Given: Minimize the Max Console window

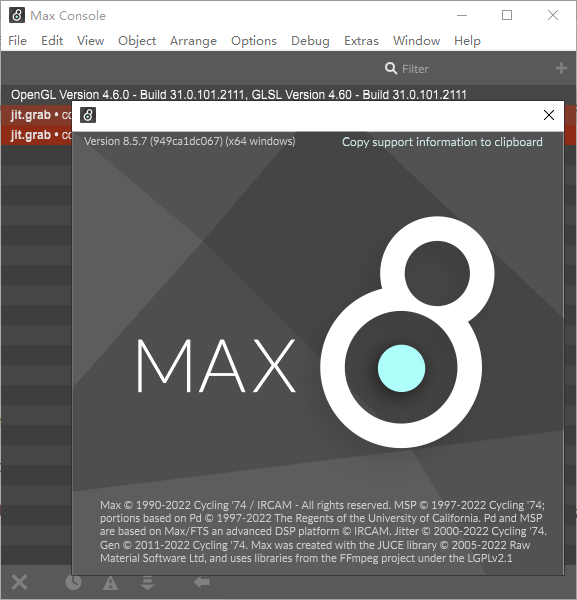Looking at the screenshot, I should click(462, 15).
